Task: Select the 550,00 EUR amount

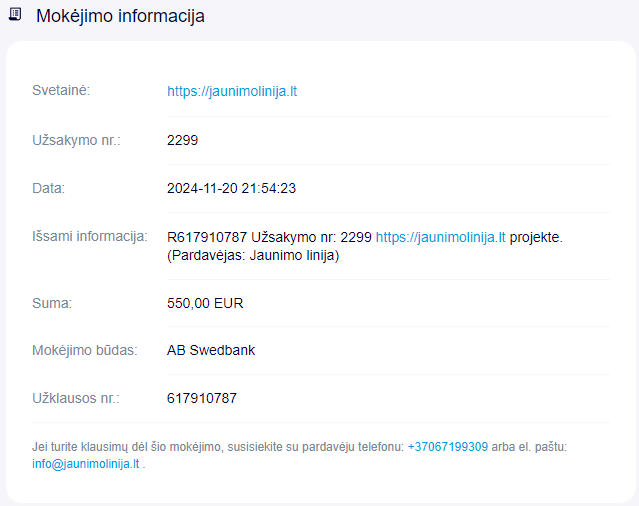Action: (x=205, y=303)
